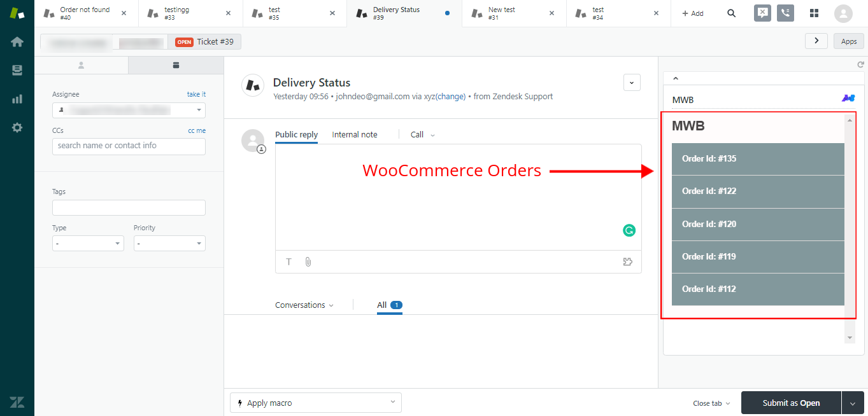Close the 'test #35' tab
Screen dimensions: 868x416
click(332, 13)
